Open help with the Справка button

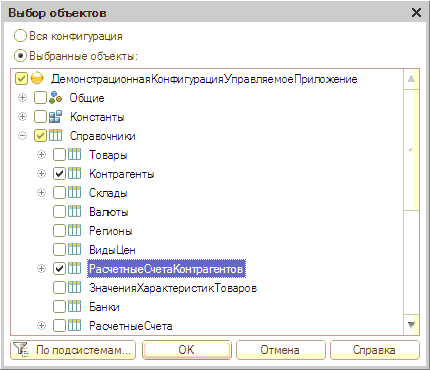[375, 350]
